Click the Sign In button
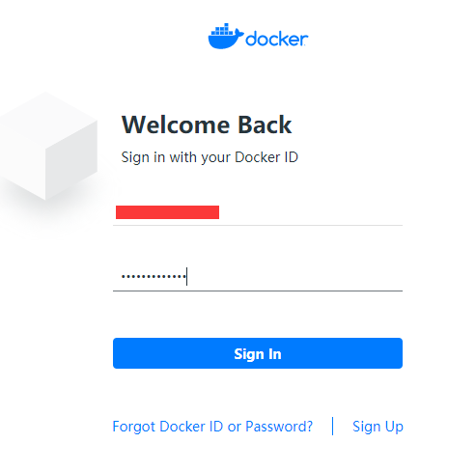This screenshot has width=476, height=471. (x=258, y=353)
